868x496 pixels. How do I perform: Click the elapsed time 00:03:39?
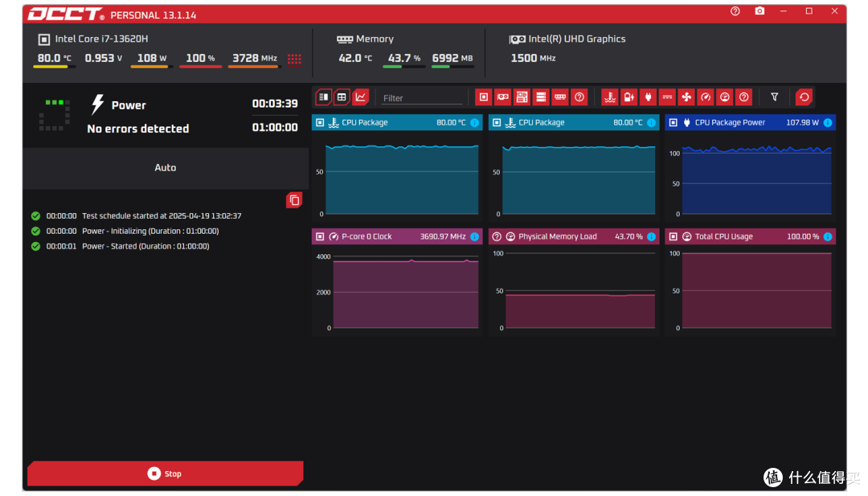tap(275, 104)
